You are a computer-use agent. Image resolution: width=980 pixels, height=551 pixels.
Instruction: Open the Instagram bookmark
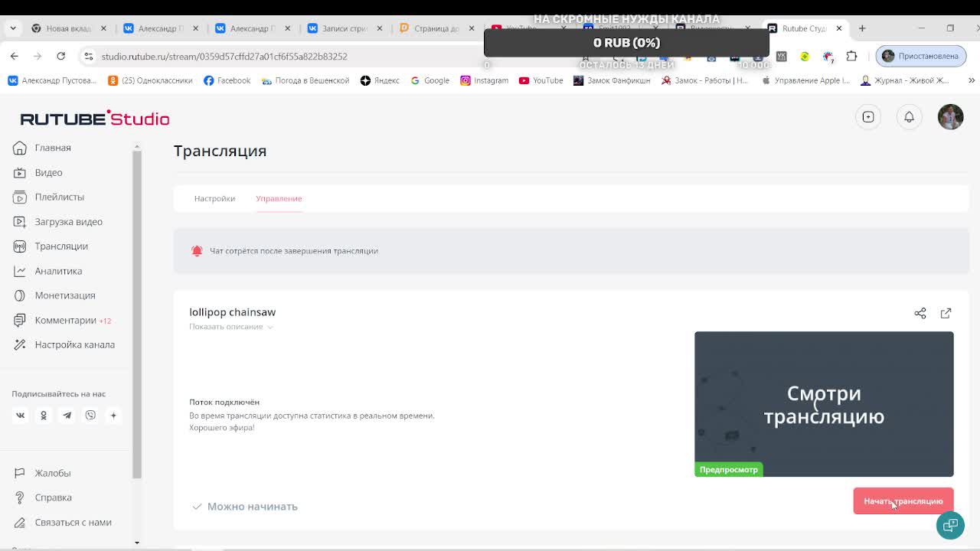tap(484, 80)
